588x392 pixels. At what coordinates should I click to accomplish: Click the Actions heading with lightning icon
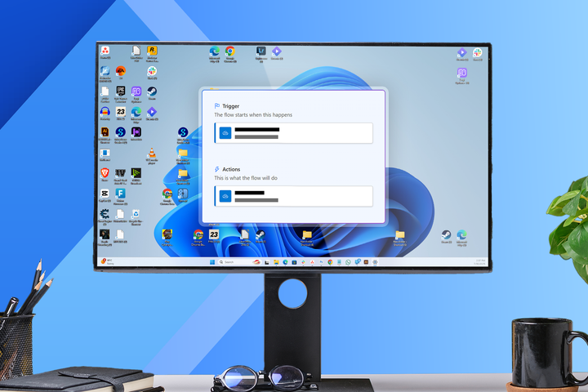[227, 169]
